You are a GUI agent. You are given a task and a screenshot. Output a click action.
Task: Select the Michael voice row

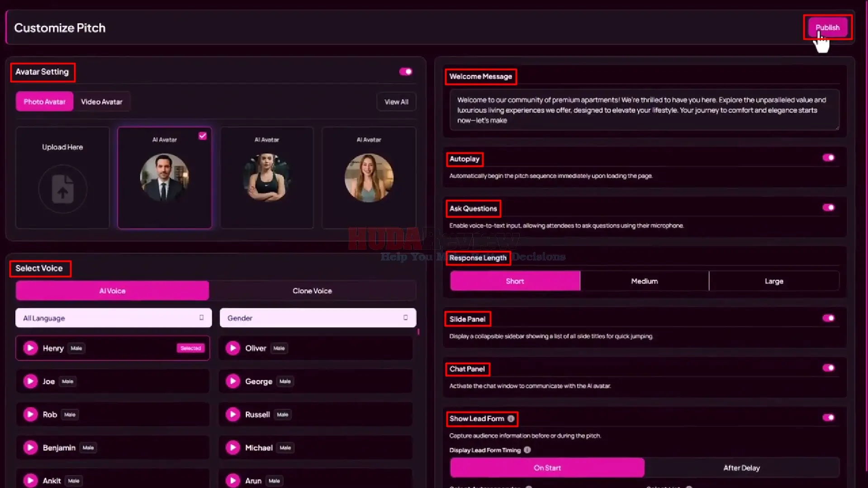[x=316, y=447]
